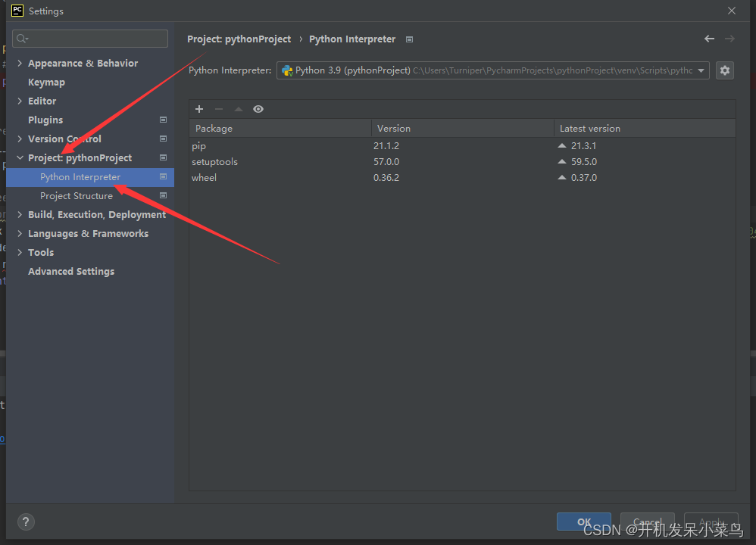
Task: Click setuptools version 57.0.0 cell
Action: pos(386,161)
